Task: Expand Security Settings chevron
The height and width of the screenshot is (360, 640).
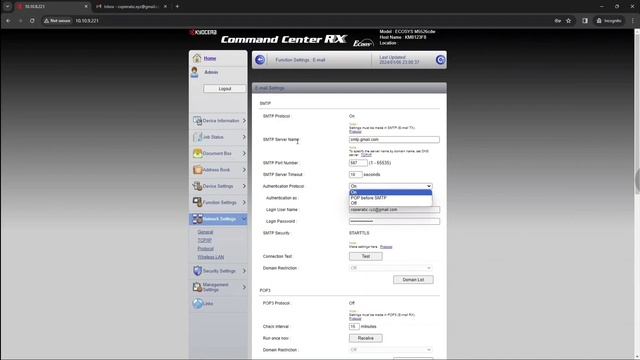Action: point(244,271)
